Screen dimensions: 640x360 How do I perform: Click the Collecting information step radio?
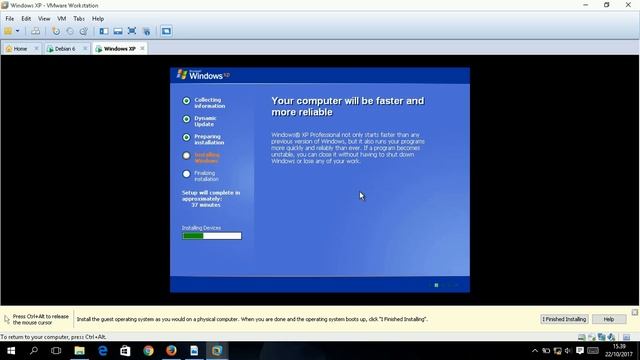pos(186,101)
